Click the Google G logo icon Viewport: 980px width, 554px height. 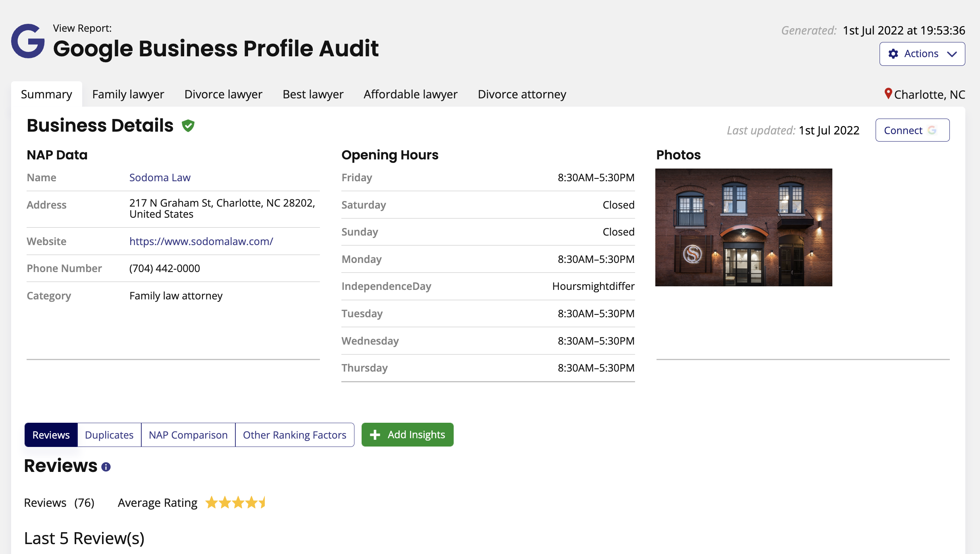click(28, 41)
